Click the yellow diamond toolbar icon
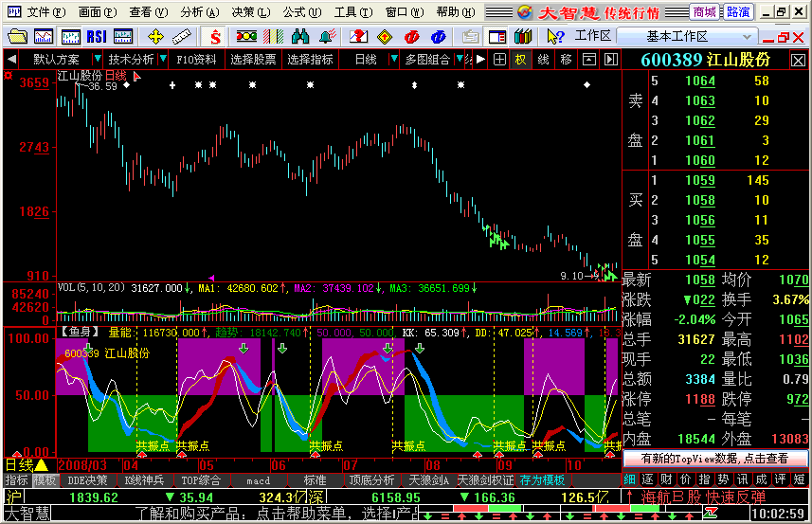The image size is (812, 524). coord(385,37)
